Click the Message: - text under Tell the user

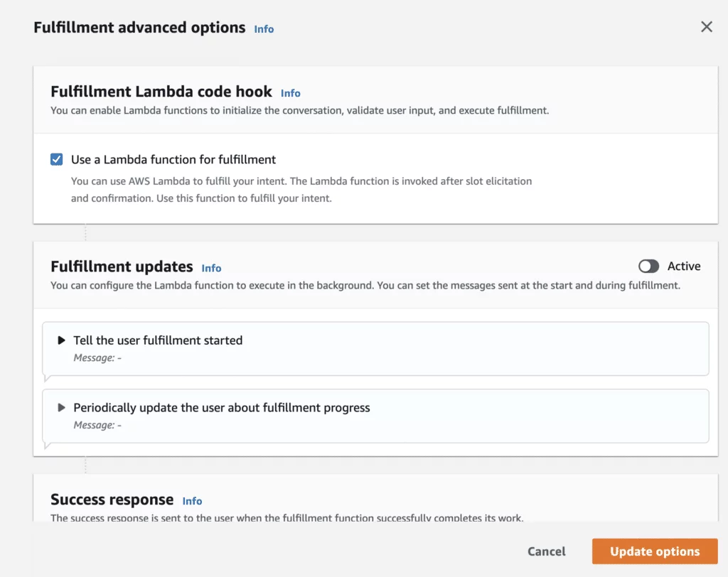97,358
